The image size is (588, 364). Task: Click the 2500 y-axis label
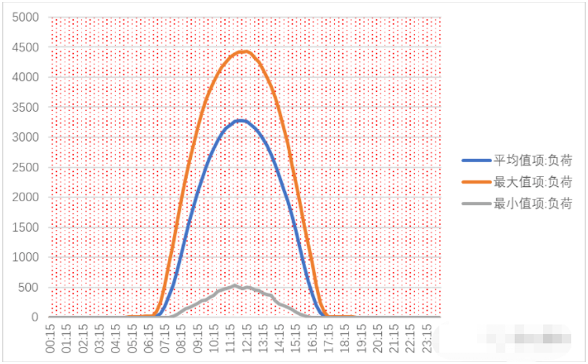(x=25, y=168)
